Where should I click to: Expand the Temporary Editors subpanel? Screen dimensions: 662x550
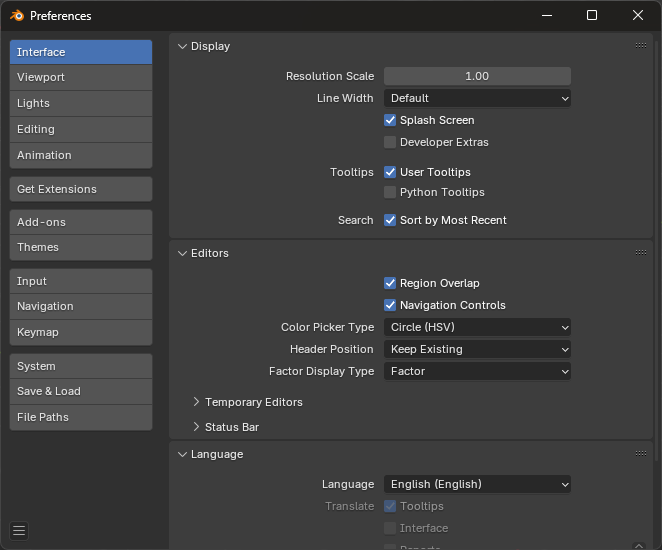[x=197, y=402]
